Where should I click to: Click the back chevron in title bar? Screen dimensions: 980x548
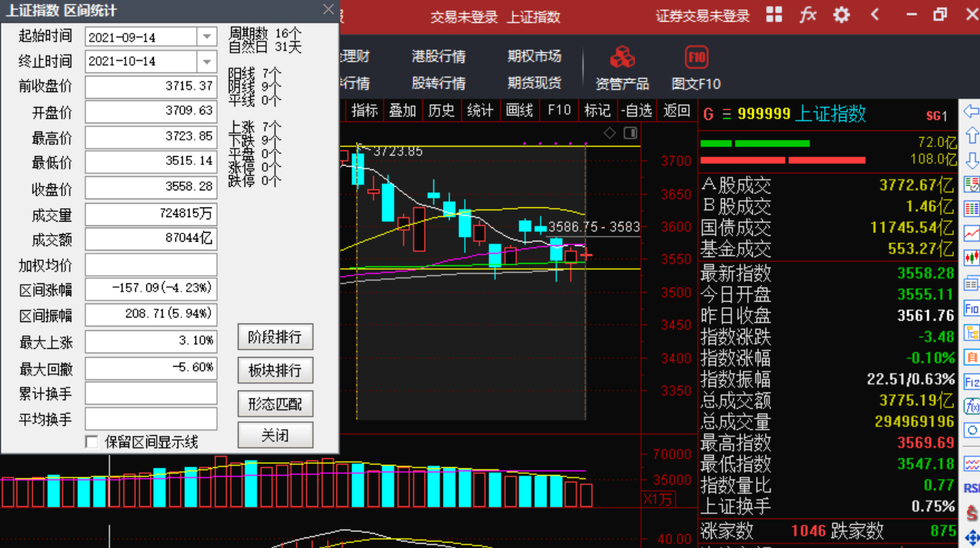pos(875,15)
